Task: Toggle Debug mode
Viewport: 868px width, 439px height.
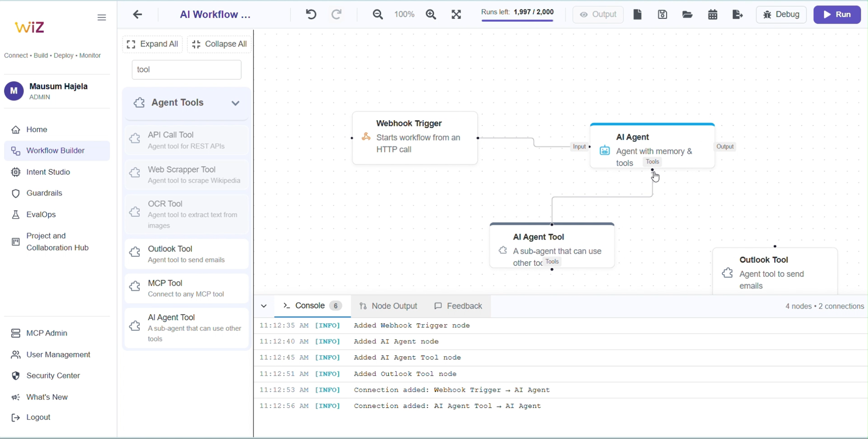Action: 781,14
